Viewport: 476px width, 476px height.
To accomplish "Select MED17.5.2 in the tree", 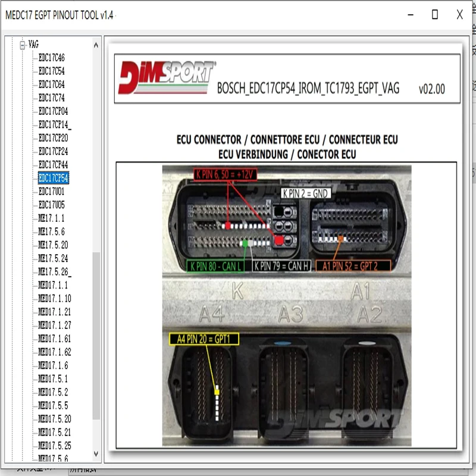I will pyautogui.click(x=53, y=392).
